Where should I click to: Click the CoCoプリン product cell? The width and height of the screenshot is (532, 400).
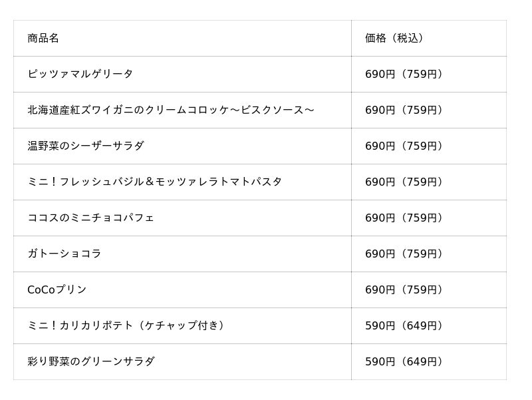tap(57, 290)
